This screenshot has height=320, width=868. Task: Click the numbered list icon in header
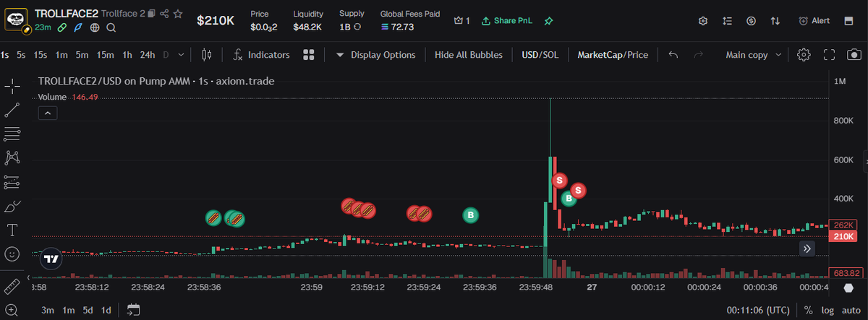(728, 21)
